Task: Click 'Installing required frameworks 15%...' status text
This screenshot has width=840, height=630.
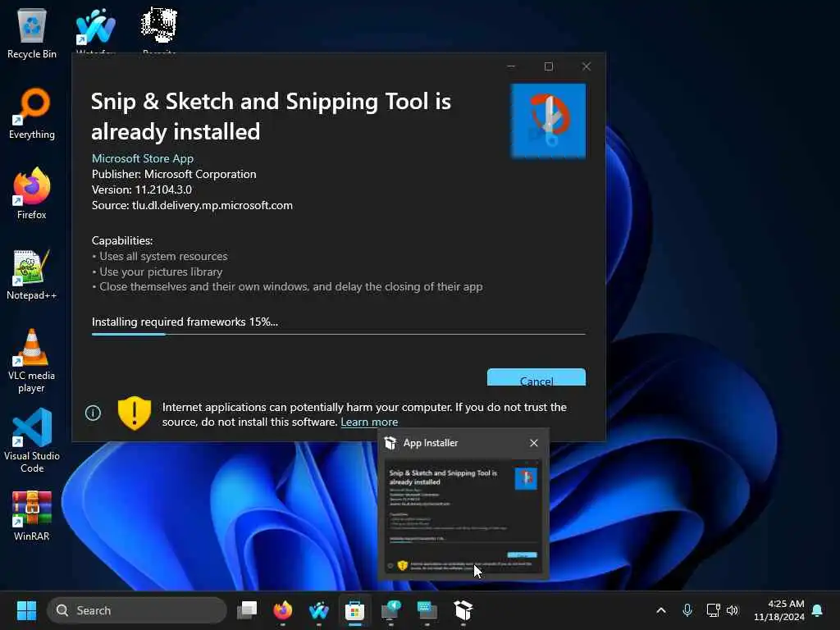Action: click(185, 322)
